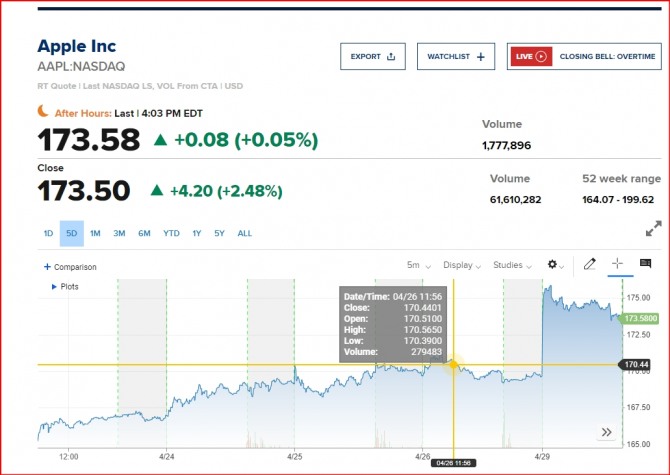Select the YTD time range
Screen dimensions: 670x475
pos(171,234)
